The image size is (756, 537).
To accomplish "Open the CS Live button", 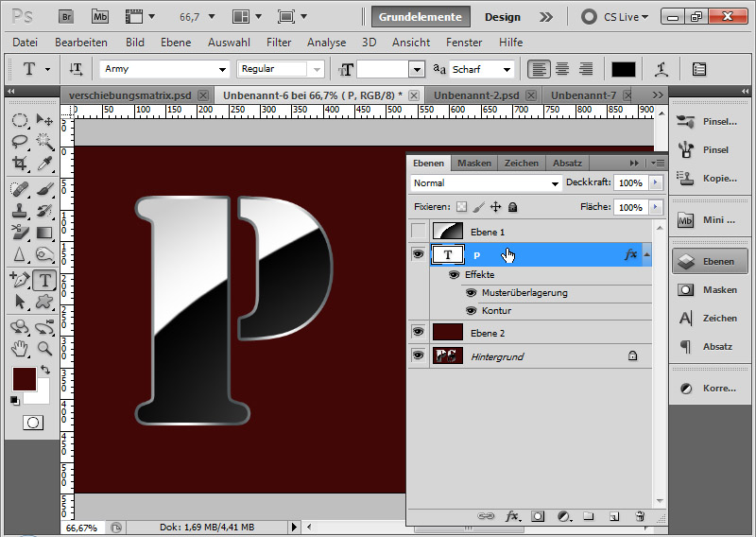I will tap(616, 17).
